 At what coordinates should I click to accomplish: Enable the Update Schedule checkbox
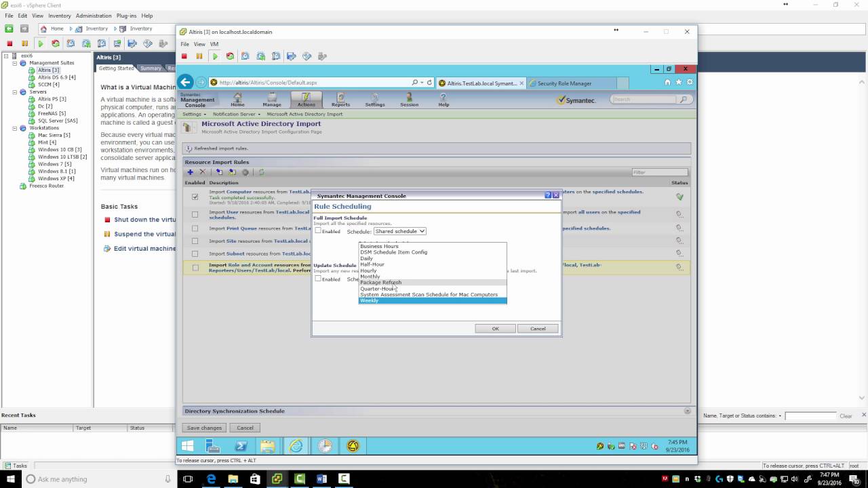tap(317, 279)
